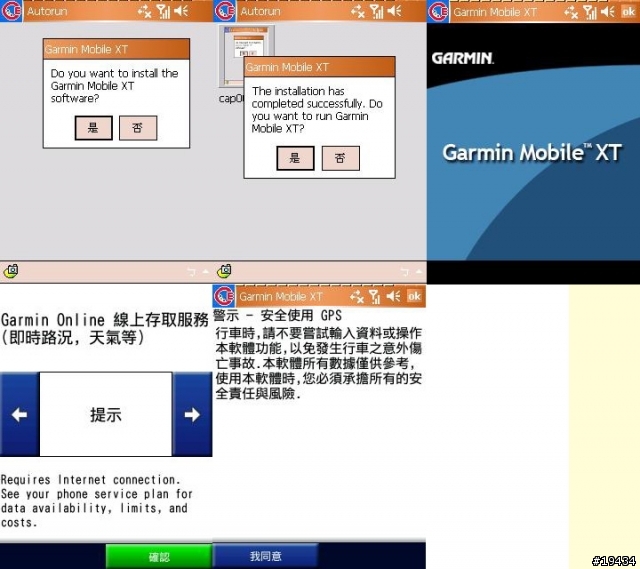Click the heading '警示 - 安全使用 GPS'
The width and height of the screenshot is (640, 569).
[x=278, y=316]
